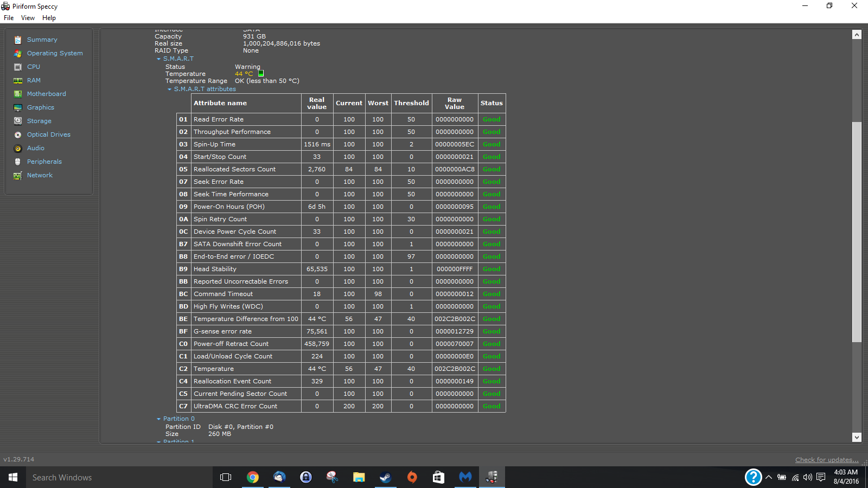Open the Summary section icon
This screenshot has height=488, width=868.
(x=18, y=40)
